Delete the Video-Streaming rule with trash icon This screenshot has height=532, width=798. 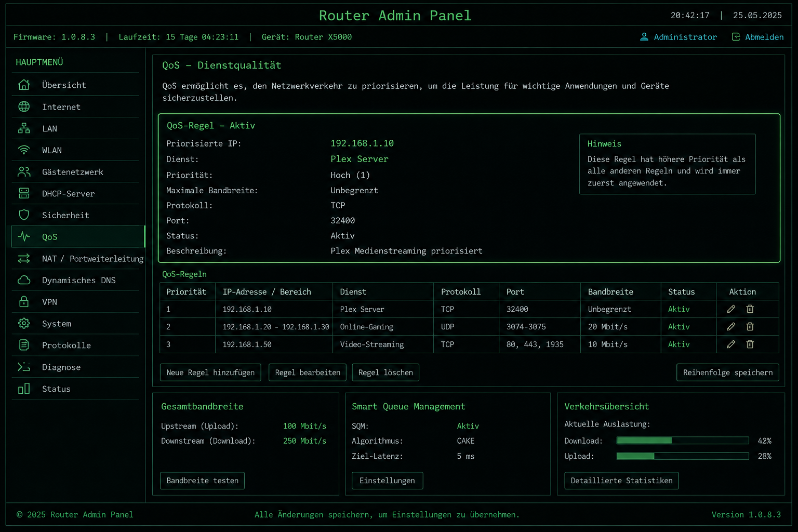point(750,344)
